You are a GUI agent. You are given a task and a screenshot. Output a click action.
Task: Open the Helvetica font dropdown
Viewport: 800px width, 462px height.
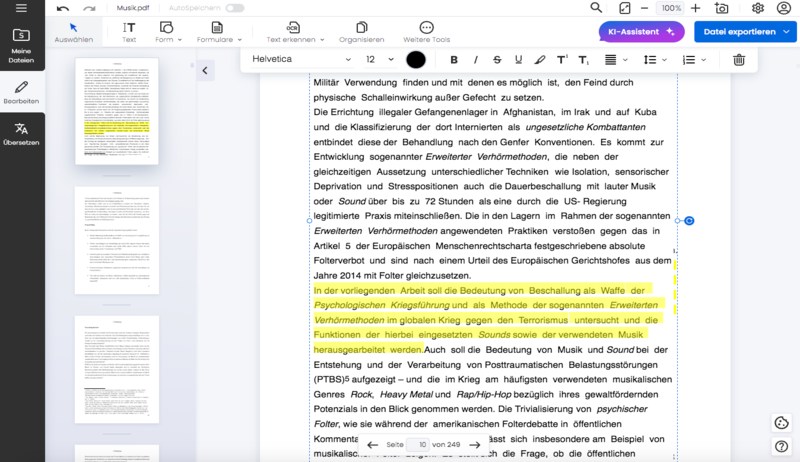pyautogui.click(x=301, y=59)
